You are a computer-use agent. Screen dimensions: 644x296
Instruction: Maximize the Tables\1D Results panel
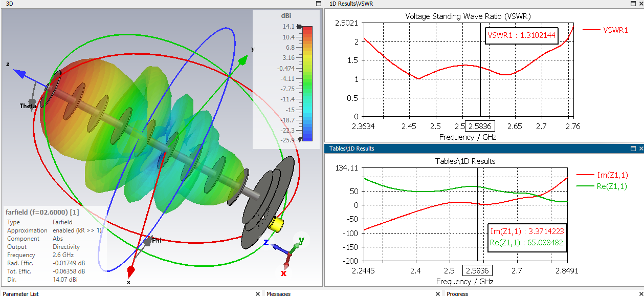click(x=632, y=149)
